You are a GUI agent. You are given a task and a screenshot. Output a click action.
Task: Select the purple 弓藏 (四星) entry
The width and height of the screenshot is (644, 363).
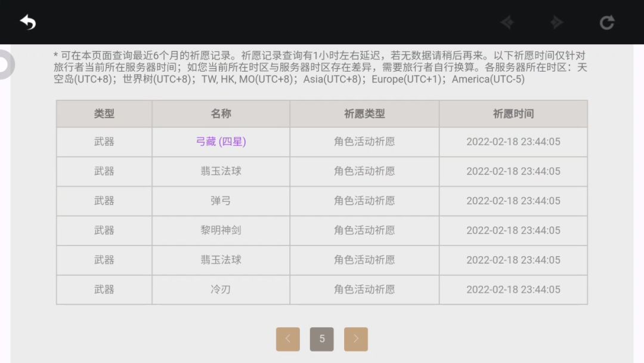(221, 142)
